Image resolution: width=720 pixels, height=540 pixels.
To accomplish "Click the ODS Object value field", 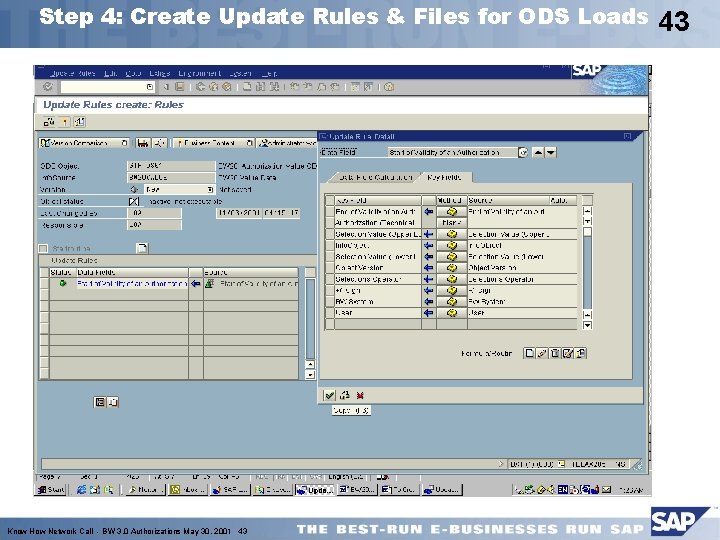I will click(x=170, y=166).
